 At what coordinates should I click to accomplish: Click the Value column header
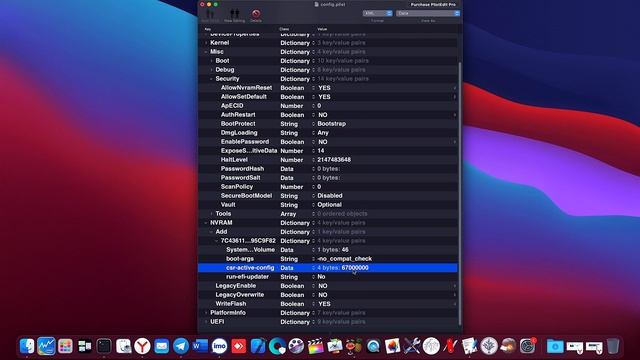pos(322,29)
